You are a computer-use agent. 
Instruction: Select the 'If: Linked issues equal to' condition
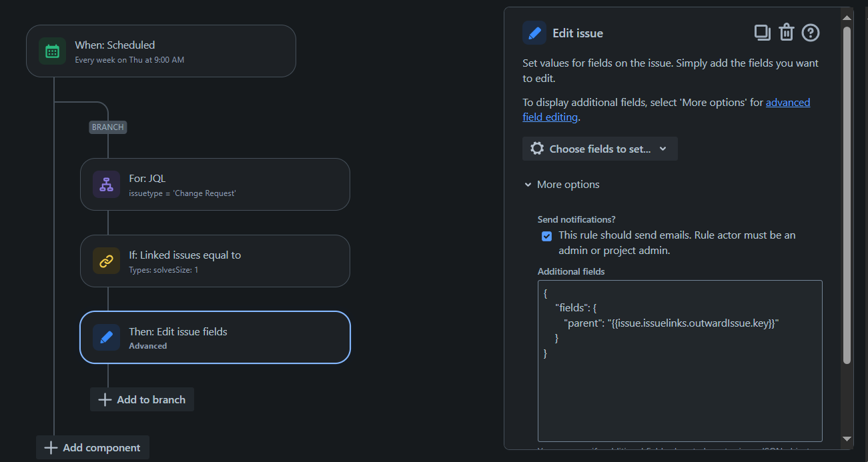pos(215,261)
